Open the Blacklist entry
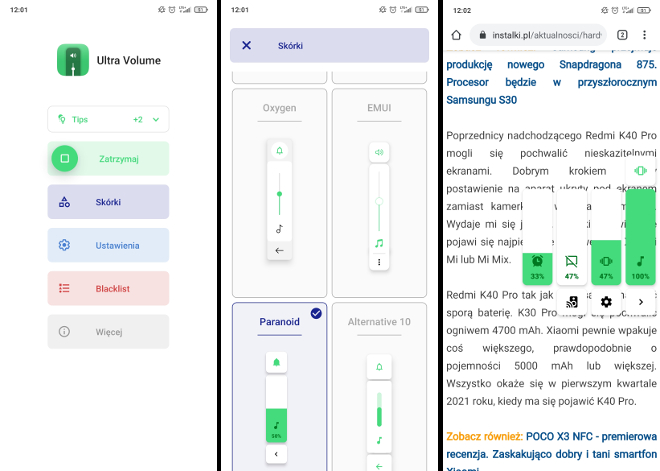660x471 pixels. pyautogui.click(x=108, y=288)
